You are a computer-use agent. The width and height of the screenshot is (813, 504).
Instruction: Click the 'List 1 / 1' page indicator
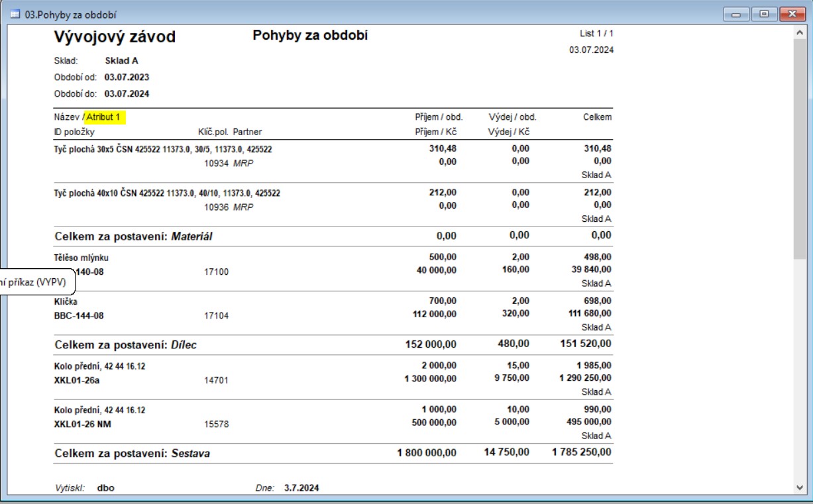(x=597, y=33)
